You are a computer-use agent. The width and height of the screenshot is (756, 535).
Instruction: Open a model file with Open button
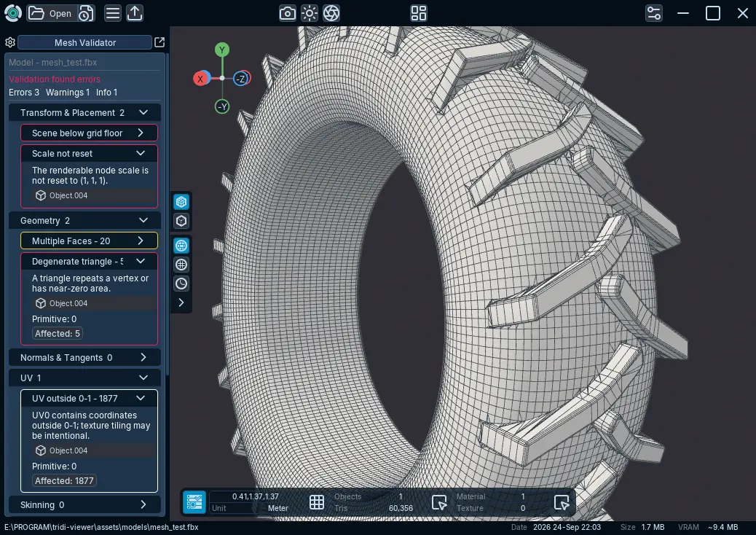50,13
